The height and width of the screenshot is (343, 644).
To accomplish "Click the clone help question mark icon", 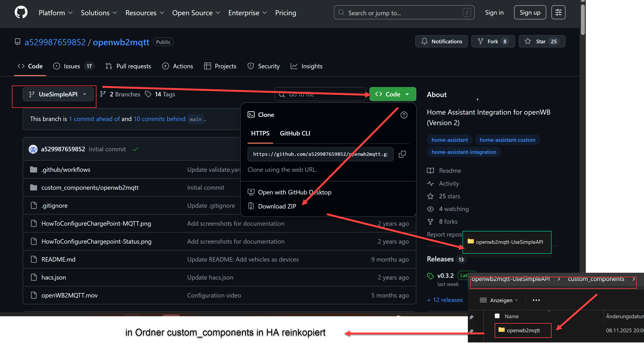I will (x=404, y=115).
